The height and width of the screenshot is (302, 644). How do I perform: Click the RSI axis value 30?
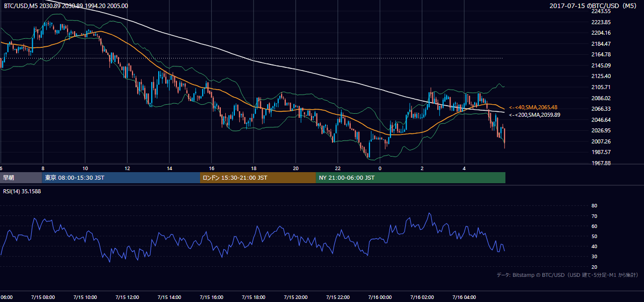click(594, 257)
